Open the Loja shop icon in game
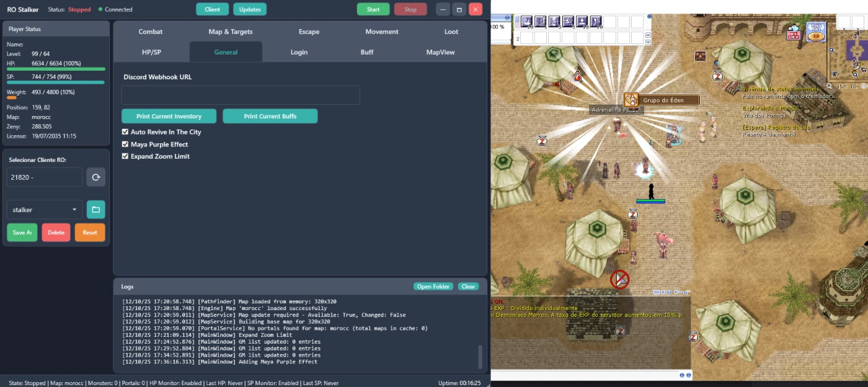This screenshot has height=387, width=868. click(x=815, y=32)
